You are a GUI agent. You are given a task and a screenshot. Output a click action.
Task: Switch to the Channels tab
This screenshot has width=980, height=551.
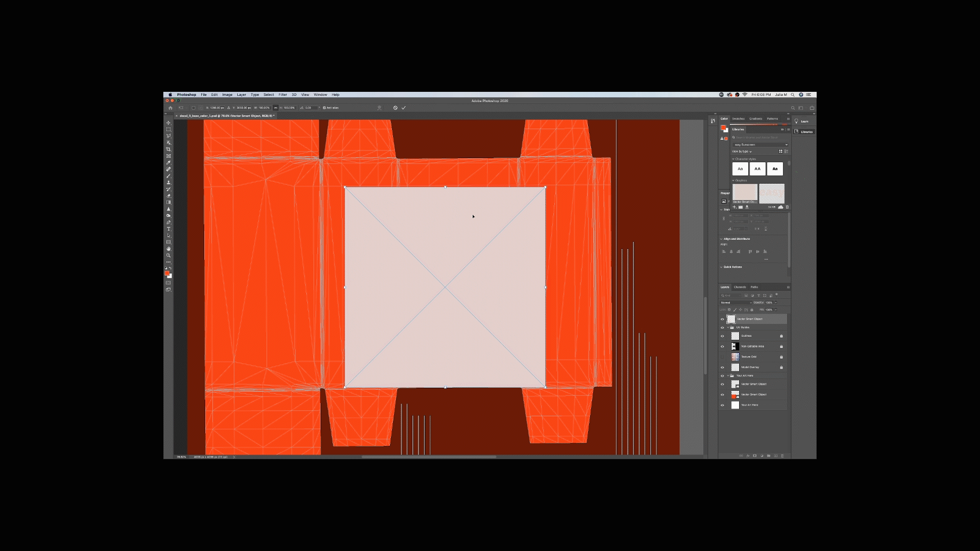coord(740,287)
